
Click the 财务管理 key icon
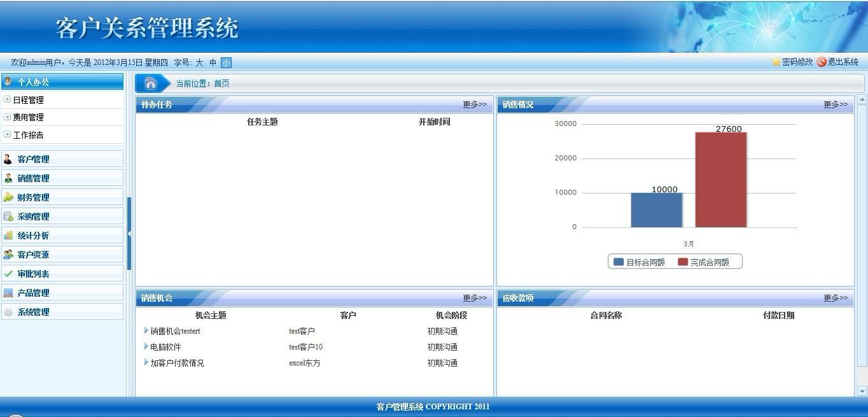point(8,197)
